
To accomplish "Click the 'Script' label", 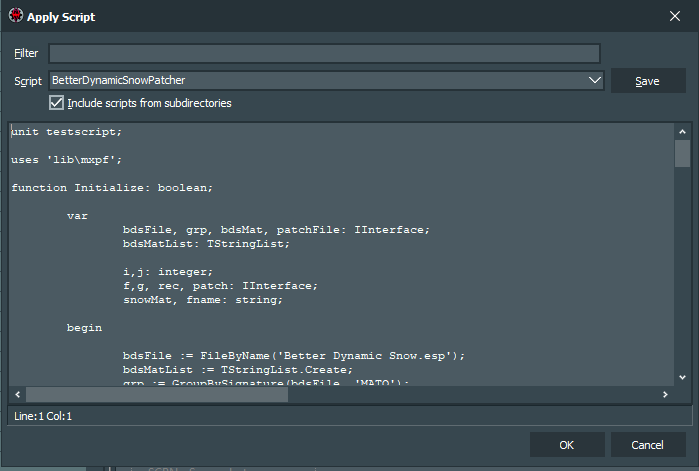I will click(28, 81).
